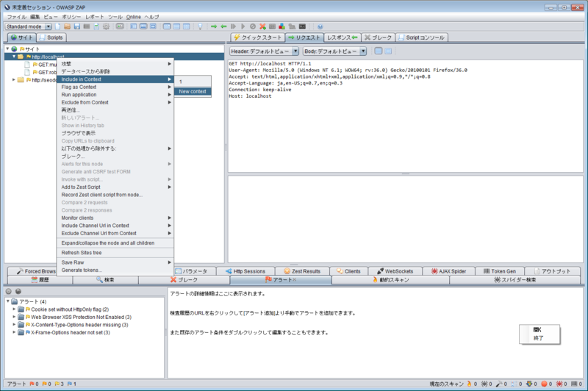
Task: Select context 1 in submenu
Action: tap(193, 82)
